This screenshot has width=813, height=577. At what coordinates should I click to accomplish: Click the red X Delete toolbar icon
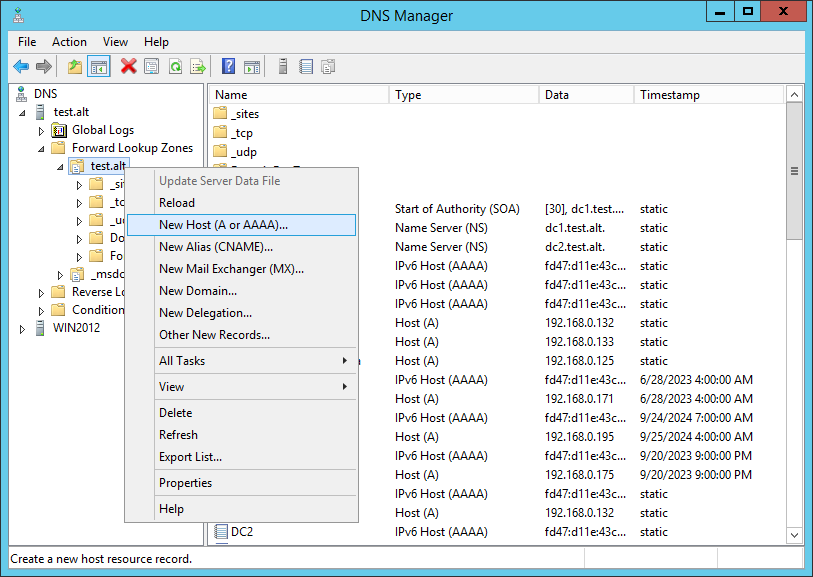(128, 67)
